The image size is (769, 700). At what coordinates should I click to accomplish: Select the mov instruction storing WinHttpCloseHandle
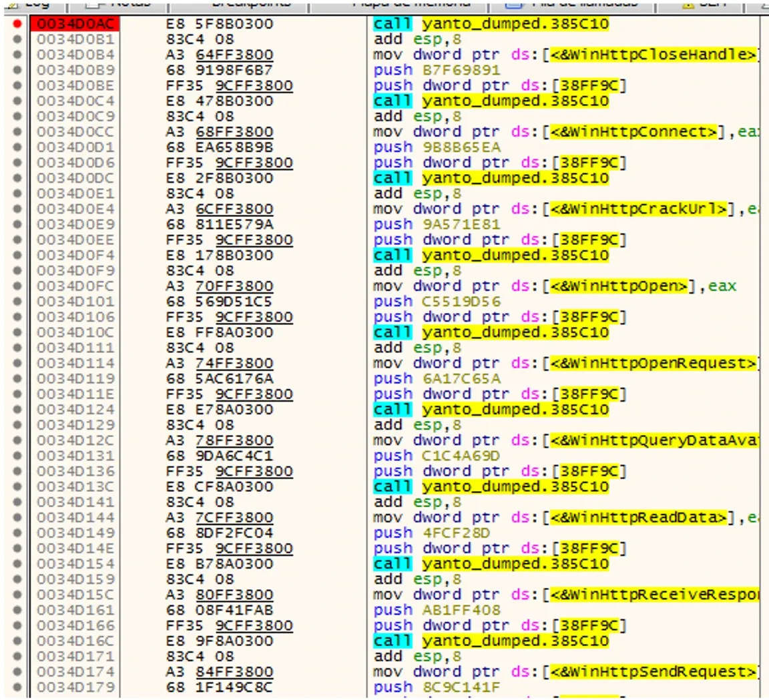[x=565, y=55]
